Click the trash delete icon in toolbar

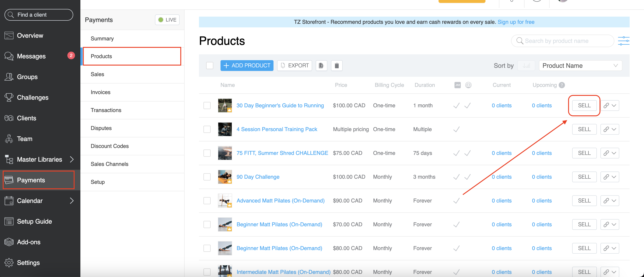(337, 66)
